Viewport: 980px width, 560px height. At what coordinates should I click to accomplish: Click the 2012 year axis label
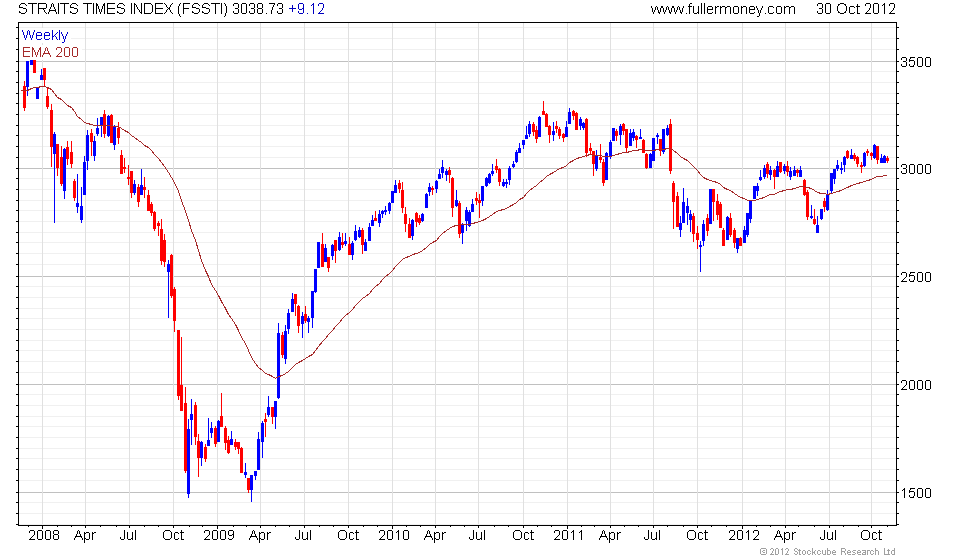click(x=744, y=536)
